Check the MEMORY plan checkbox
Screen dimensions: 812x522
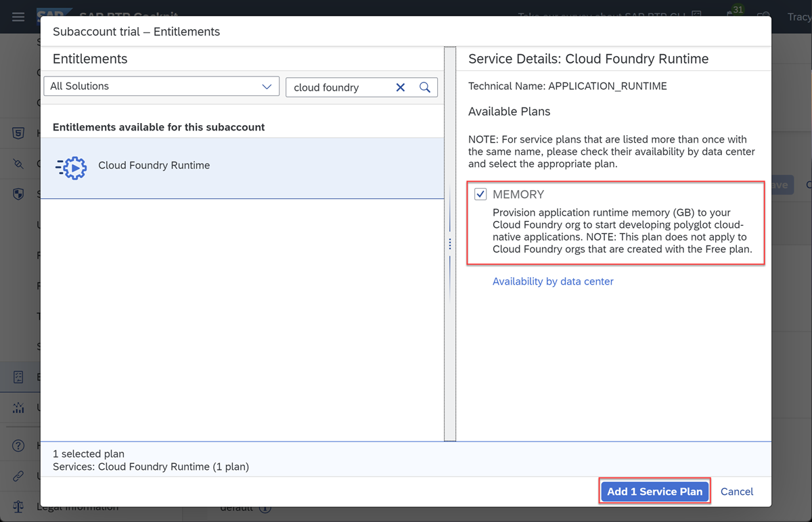[x=480, y=194]
